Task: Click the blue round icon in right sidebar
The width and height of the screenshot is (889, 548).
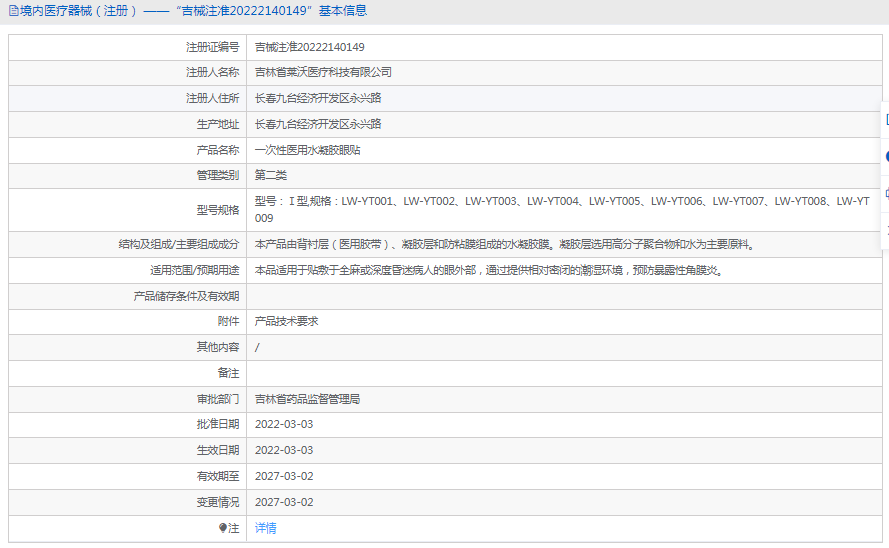Action: (x=885, y=156)
